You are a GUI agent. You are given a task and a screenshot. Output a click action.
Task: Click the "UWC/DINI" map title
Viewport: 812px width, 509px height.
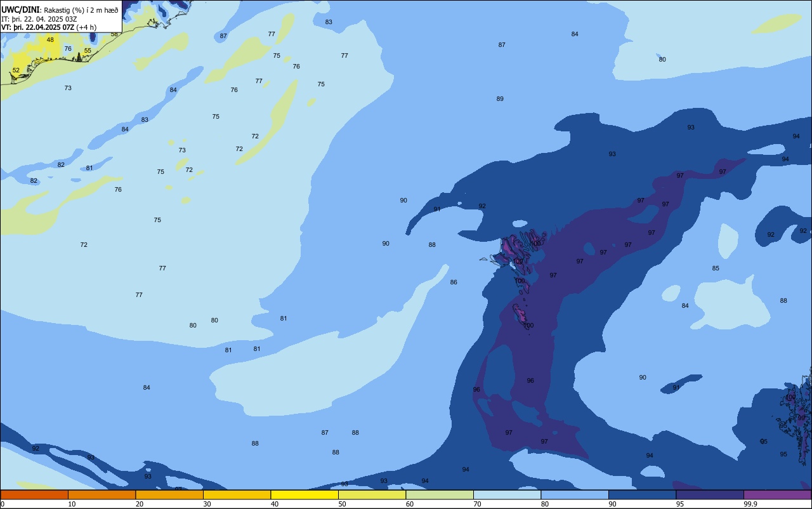[x=20, y=10]
